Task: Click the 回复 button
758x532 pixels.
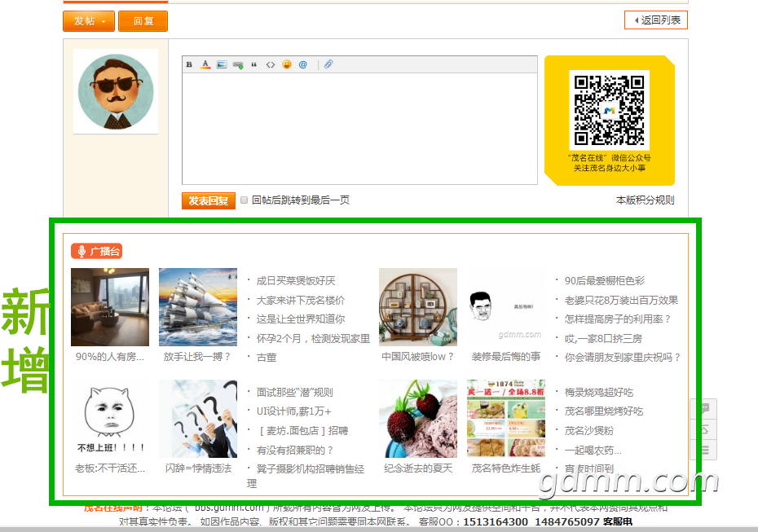Action: pyautogui.click(x=143, y=21)
